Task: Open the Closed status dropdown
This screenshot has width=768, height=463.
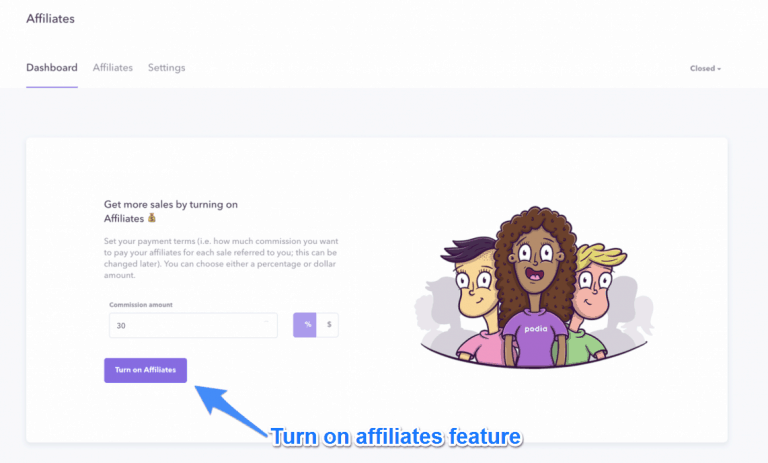Action: click(x=705, y=69)
